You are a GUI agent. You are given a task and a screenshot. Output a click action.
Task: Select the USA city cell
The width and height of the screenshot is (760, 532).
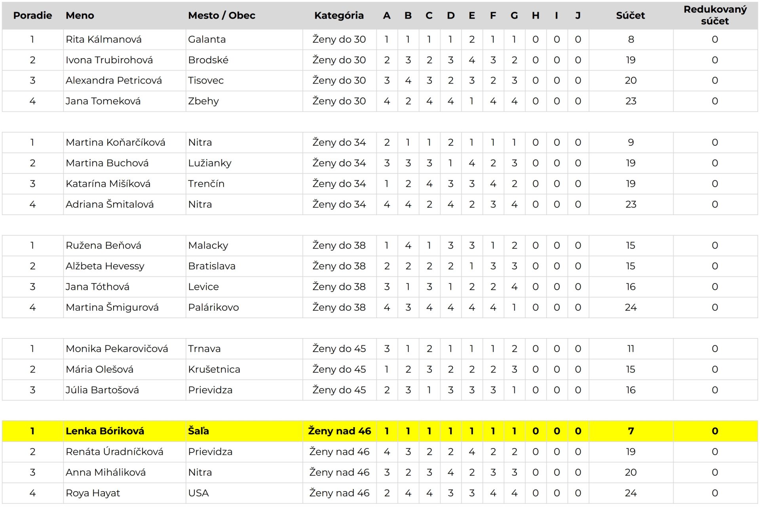coord(244,493)
